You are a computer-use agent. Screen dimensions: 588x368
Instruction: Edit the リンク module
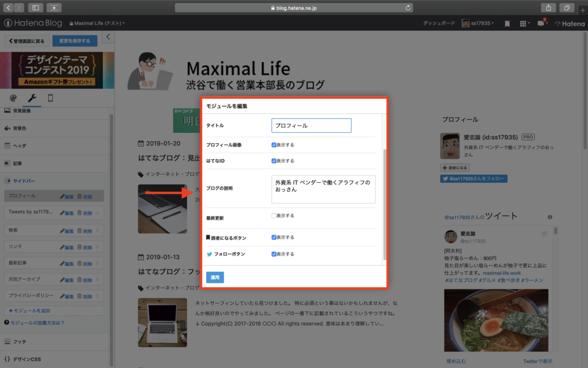tap(67, 247)
